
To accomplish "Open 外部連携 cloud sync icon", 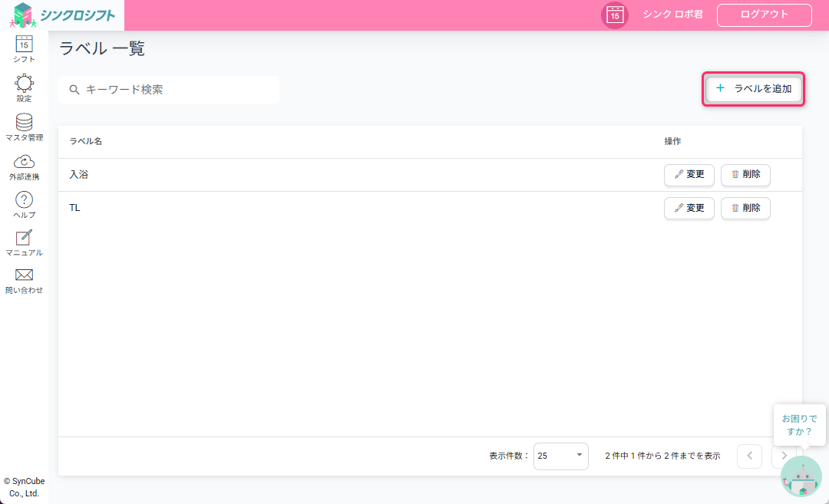I will pos(24,162).
